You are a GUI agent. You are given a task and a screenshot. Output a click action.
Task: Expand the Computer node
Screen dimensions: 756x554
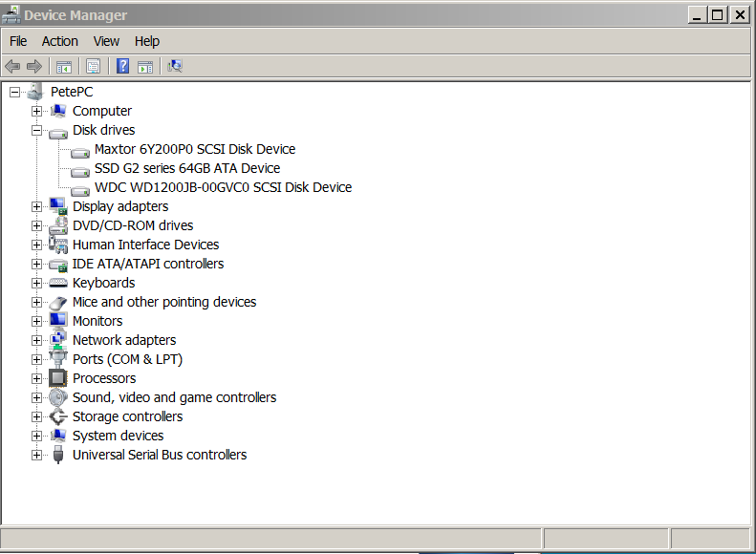pyautogui.click(x=36, y=112)
